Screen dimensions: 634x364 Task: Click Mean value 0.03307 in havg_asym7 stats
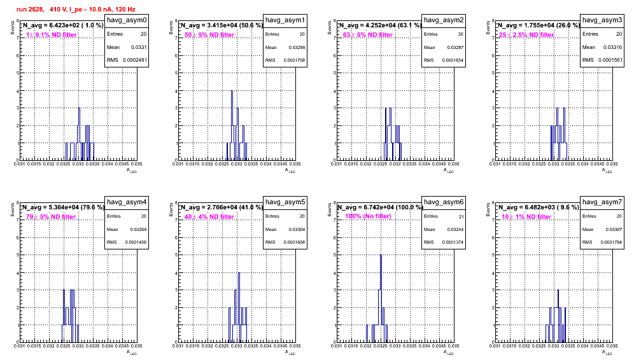(614, 229)
